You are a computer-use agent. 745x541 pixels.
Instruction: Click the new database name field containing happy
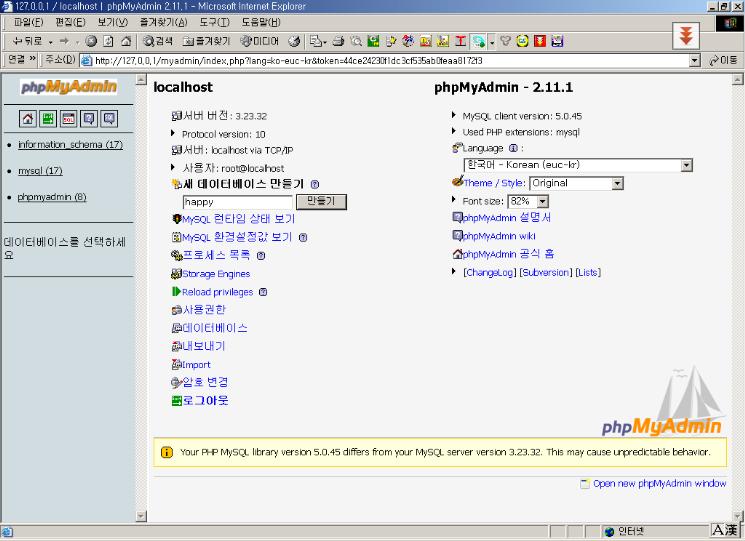(x=238, y=202)
